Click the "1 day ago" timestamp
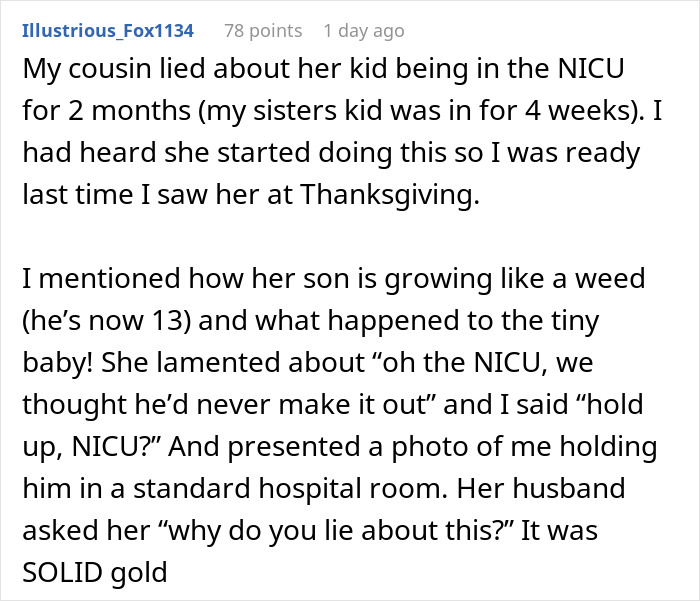This screenshot has width=700, height=601. click(x=366, y=31)
